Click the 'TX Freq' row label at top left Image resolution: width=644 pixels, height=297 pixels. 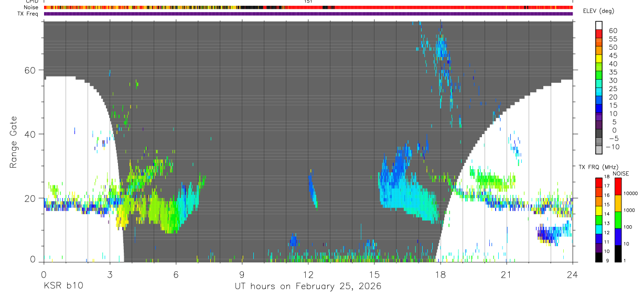(28, 14)
